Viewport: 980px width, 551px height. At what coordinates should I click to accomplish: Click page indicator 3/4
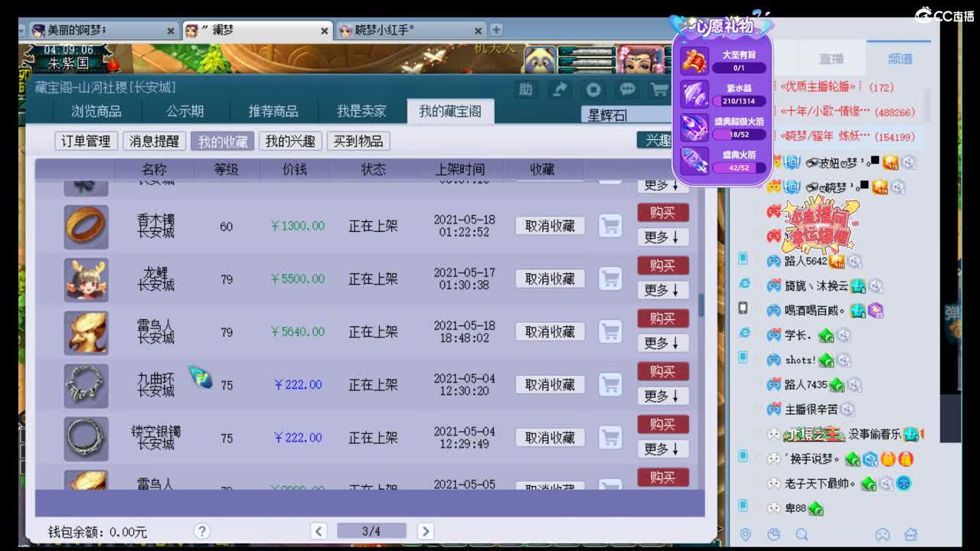[371, 531]
